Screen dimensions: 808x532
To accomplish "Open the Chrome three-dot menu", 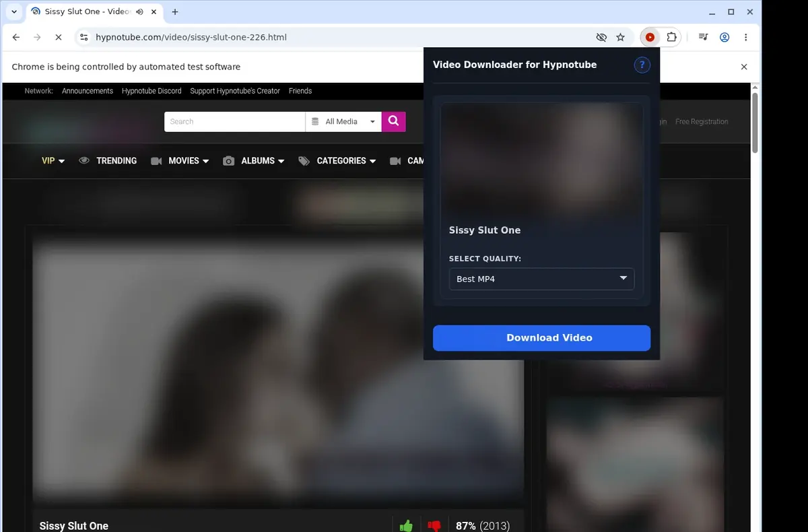I will 746,38.
